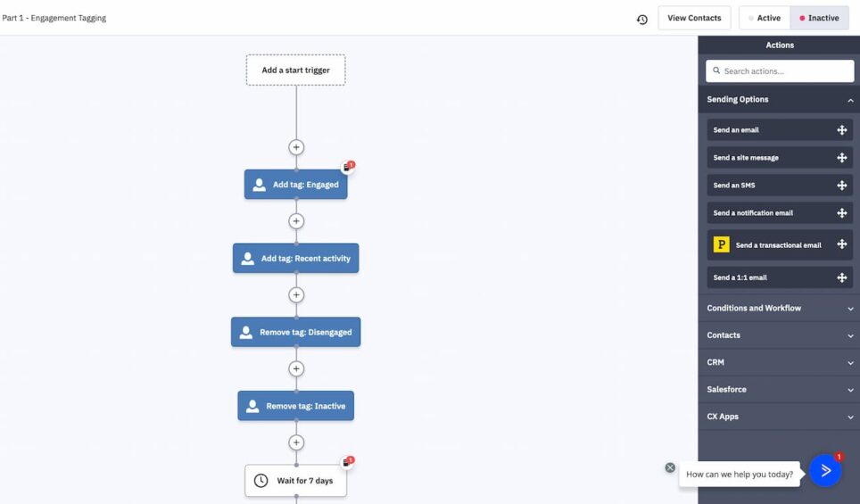Set automation status to Inactive
Image resolution: width=860 pixels, height=504 pixels.
pos(819,18)
